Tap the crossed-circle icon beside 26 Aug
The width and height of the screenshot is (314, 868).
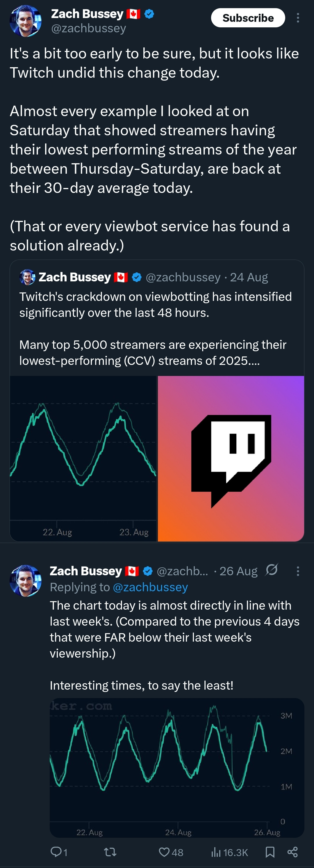tap(271, 570)
